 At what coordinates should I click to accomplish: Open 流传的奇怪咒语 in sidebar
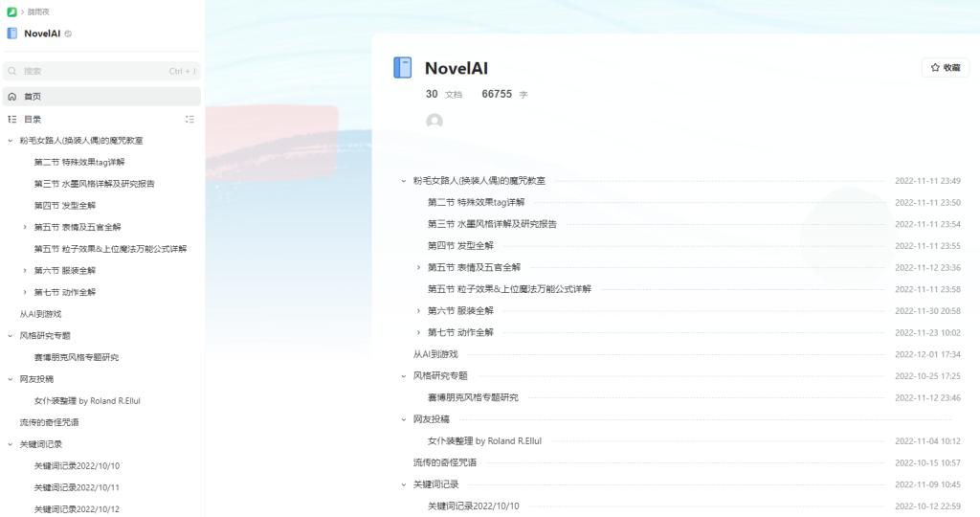click(50, 422)
